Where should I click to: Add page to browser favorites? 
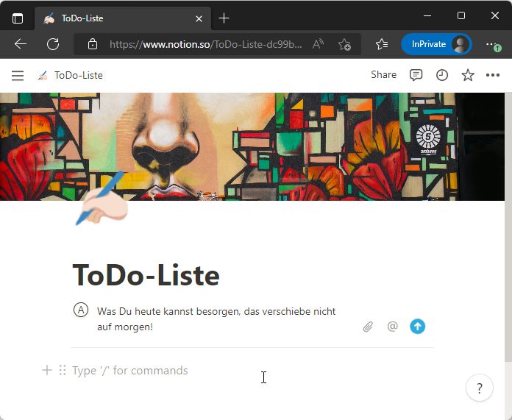(x=344, y=44)
